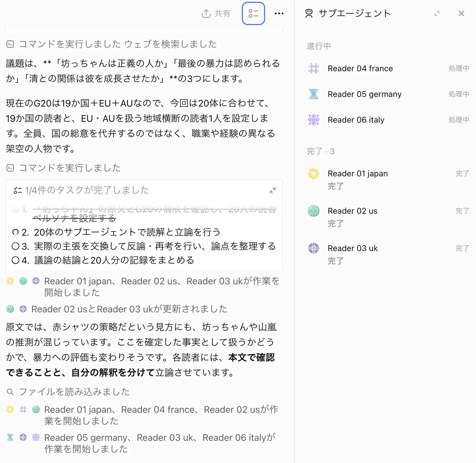This screenshot has width=476, height=463.
Task: Click green icon in Reader 02 us update line
Action: (10, 309)
